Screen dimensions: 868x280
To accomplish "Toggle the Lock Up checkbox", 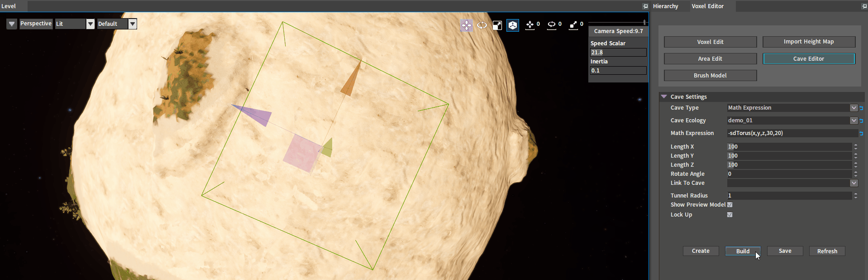I will [730, 215].
